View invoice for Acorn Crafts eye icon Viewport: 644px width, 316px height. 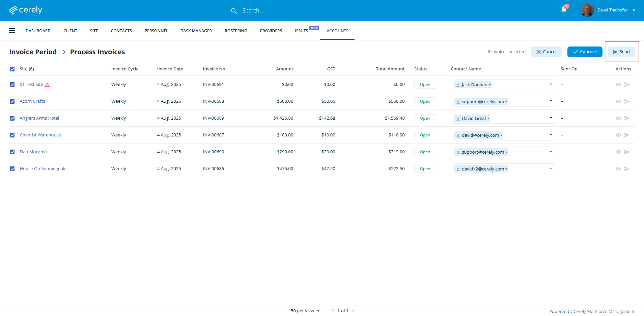618,101
